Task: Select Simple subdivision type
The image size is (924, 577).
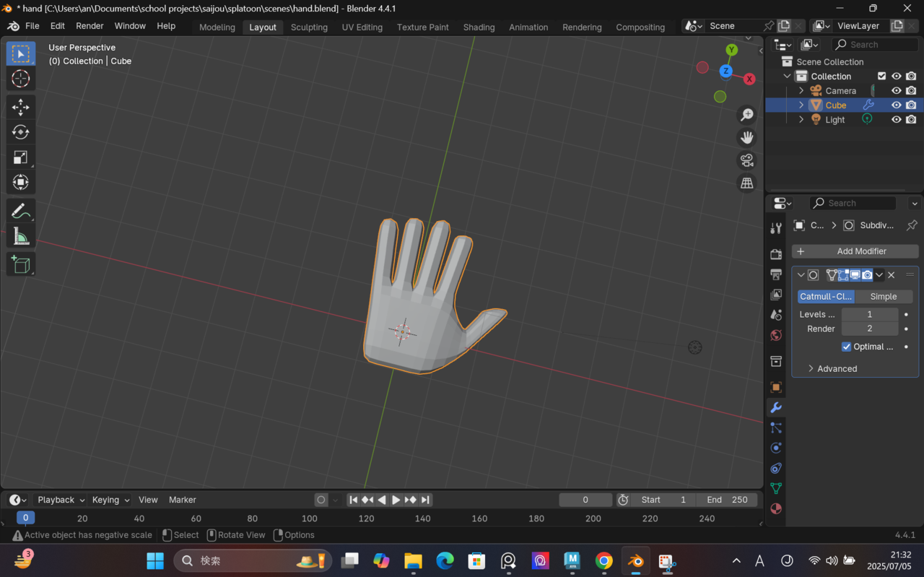Action: coord(884,296)
